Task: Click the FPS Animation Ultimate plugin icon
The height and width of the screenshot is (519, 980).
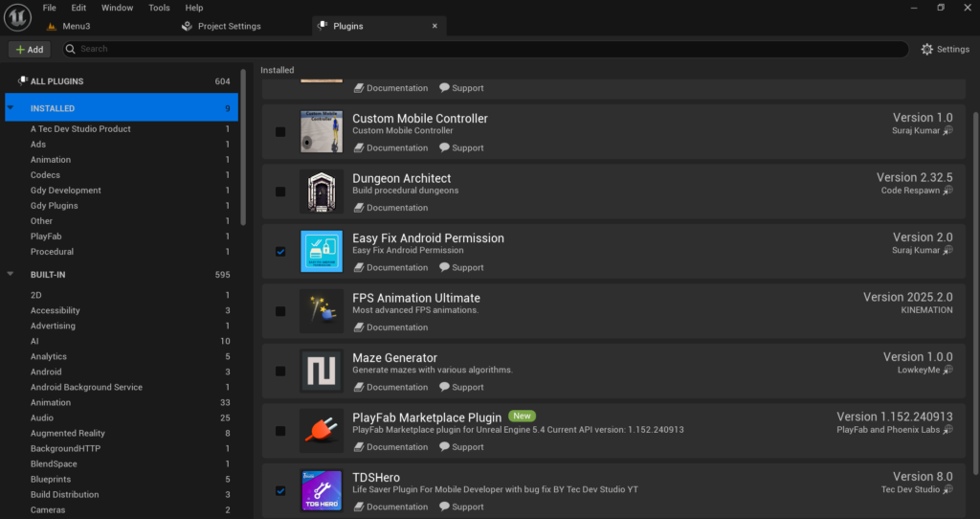Action: [x=322, y=311]
